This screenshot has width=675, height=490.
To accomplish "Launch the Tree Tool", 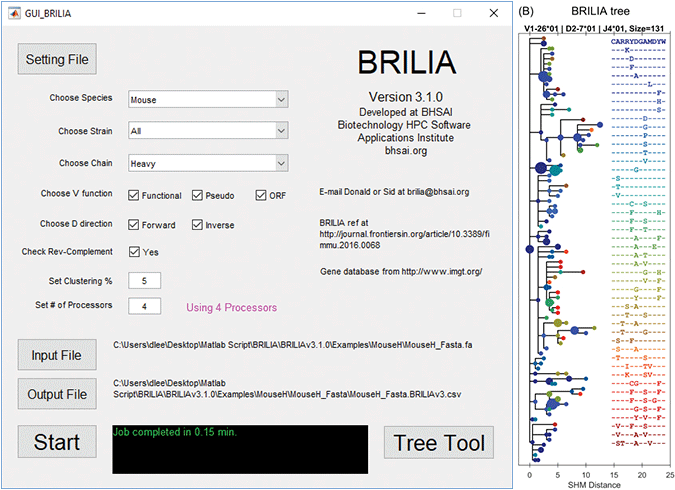I will point(439,443).
